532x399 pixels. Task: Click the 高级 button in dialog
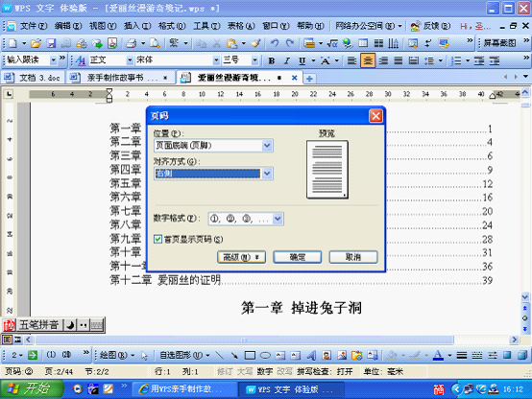point(241,257)
